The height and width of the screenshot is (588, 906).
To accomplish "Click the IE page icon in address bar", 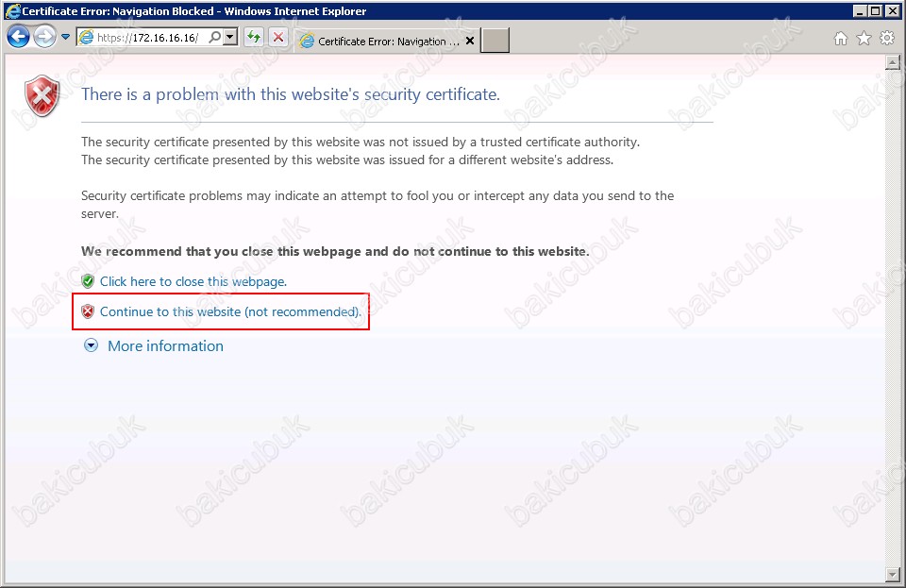I will 86,38.
